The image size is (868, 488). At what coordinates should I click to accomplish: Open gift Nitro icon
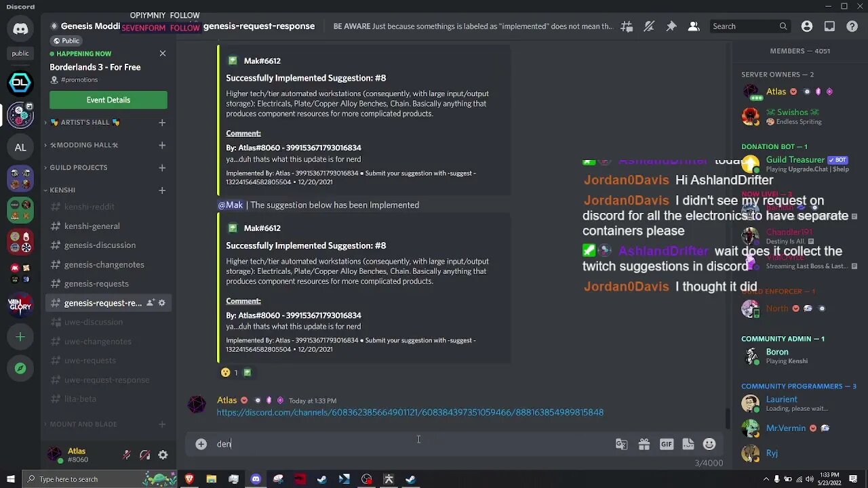pyautogui.click(x=644, y=444)
